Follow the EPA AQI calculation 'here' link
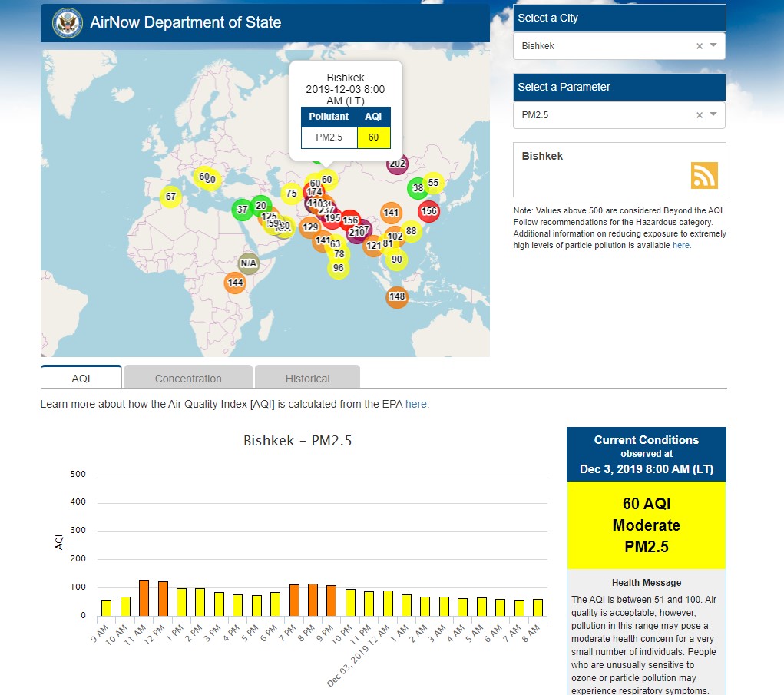The width and height of the screenshot is (784, 695). [415, 404]
